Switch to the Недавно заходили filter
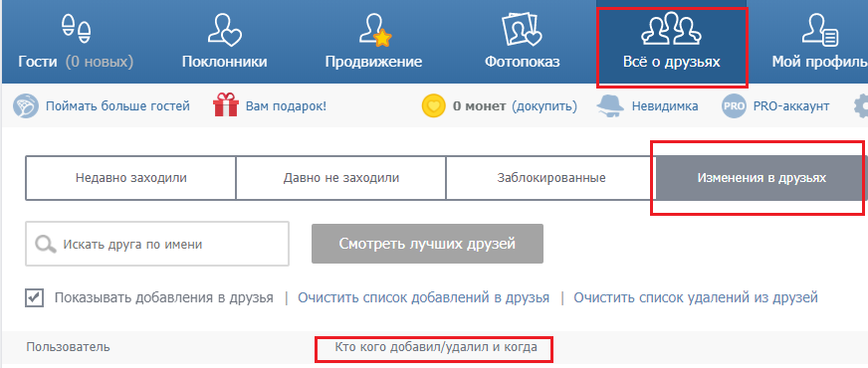Screen dimensions: 868x368 130,178
